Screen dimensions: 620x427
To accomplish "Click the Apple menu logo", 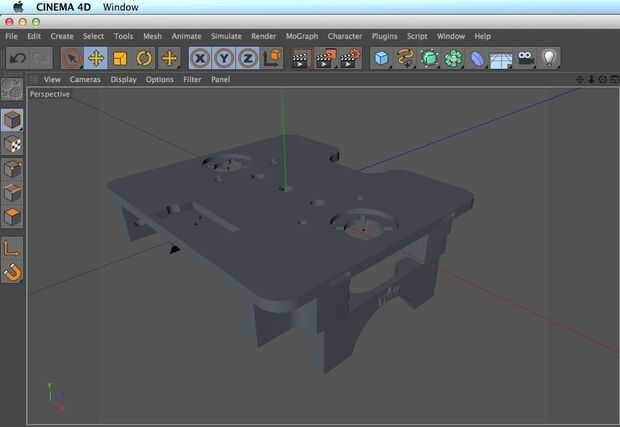I will coord(18,7).
